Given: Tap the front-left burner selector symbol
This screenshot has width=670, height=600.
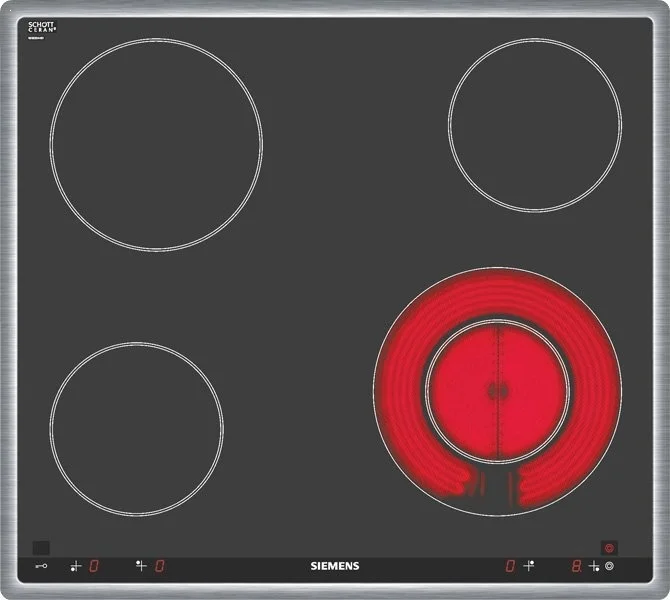Looking at the screenshot, I should pos(76,566).
